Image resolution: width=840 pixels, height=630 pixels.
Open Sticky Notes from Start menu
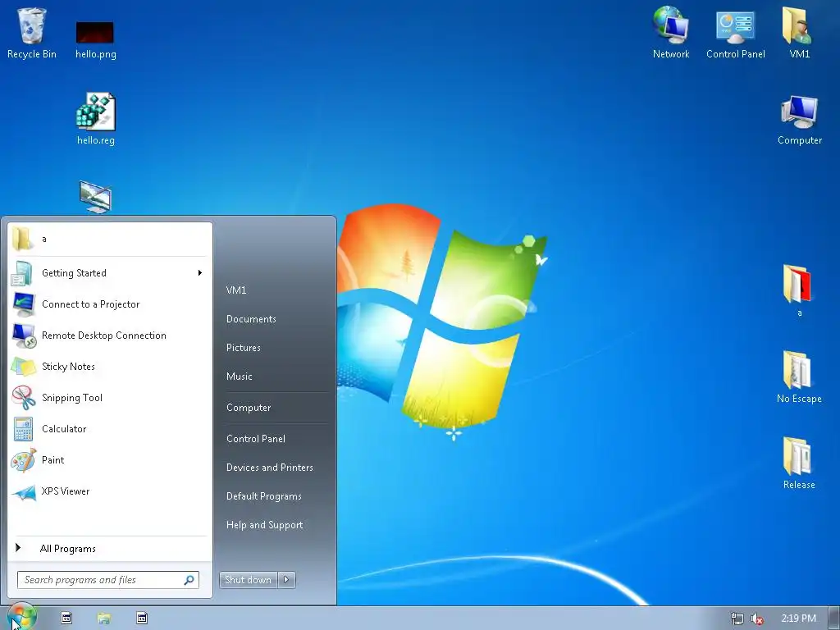click(109, 367)
